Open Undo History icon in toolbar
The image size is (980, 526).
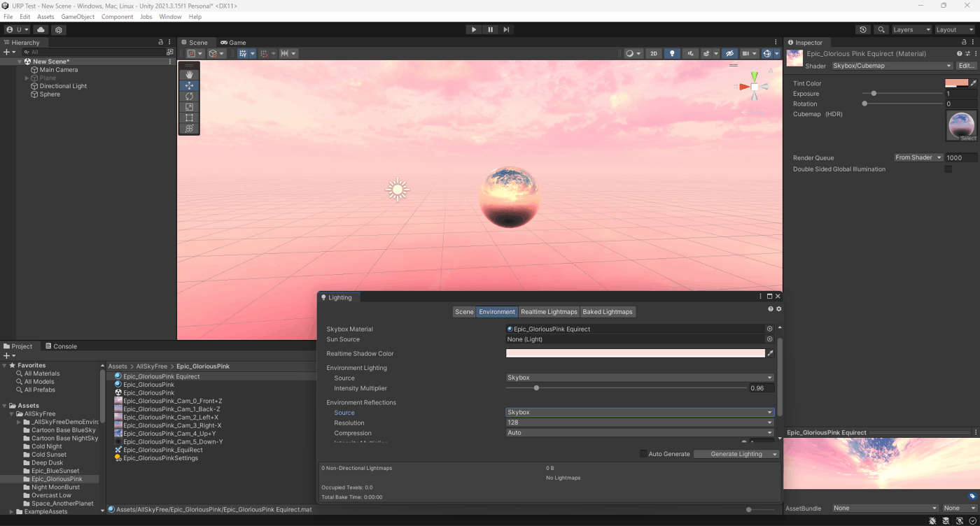[863, 29]
